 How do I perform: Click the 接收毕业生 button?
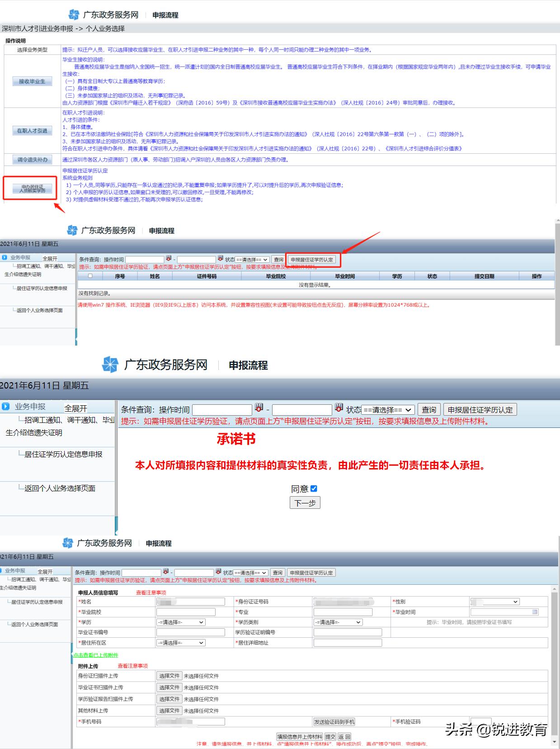32,81
